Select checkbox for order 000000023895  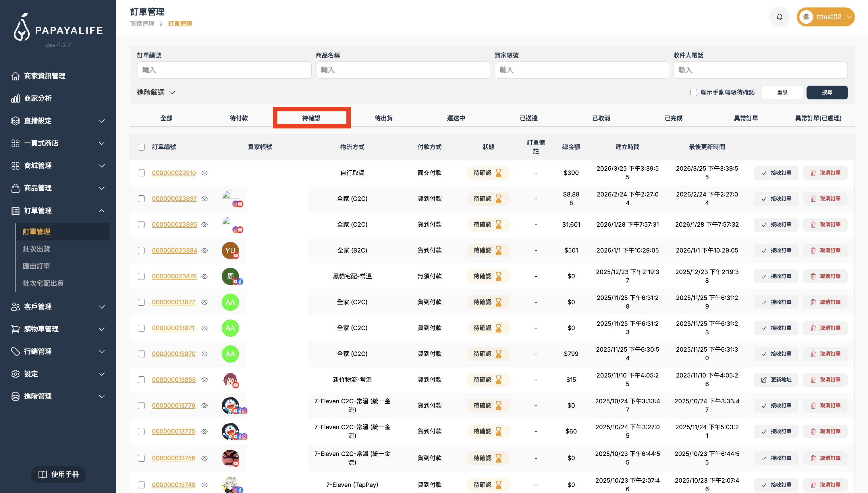[x=141, y=225]
